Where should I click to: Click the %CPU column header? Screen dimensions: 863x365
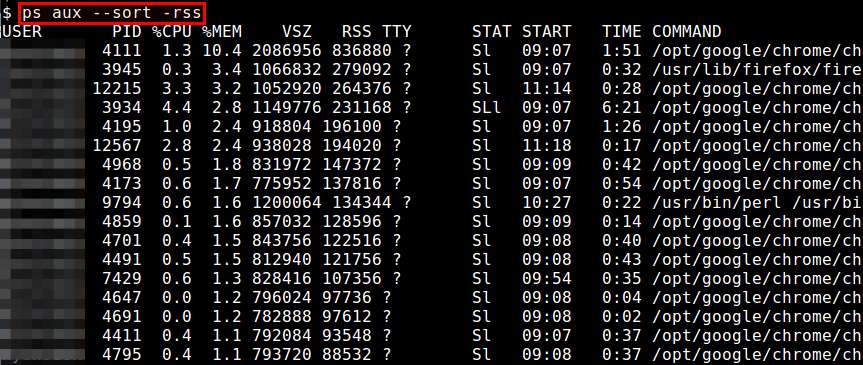pos(172,31)
